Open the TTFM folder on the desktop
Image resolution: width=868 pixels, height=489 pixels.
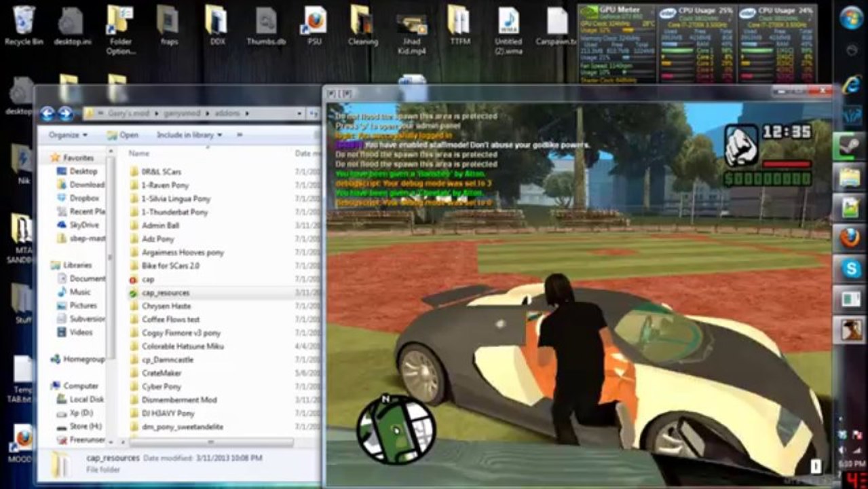point(459,25)
